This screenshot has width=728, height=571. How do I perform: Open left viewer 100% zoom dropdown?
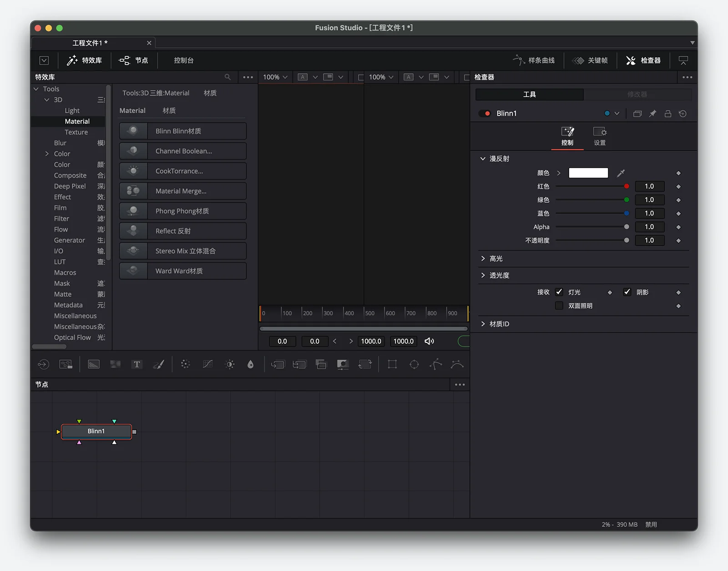[x=275, y=77]
